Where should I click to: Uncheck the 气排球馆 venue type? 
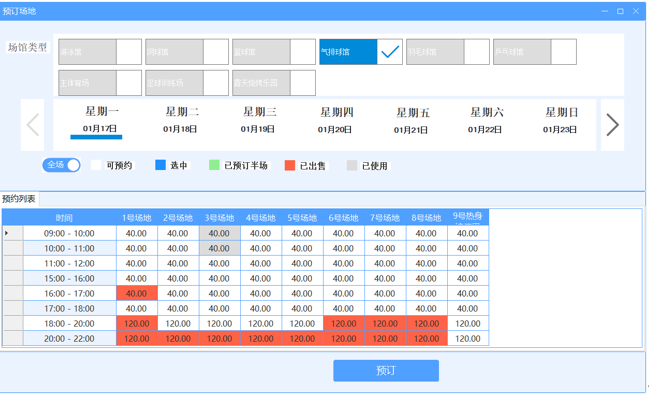(x=390, y=52)
